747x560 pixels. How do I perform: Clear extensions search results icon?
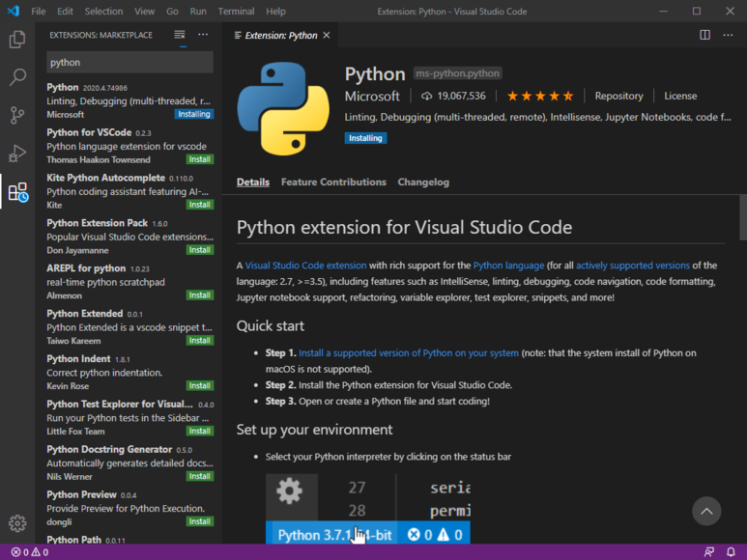click(x=180, y=35)
